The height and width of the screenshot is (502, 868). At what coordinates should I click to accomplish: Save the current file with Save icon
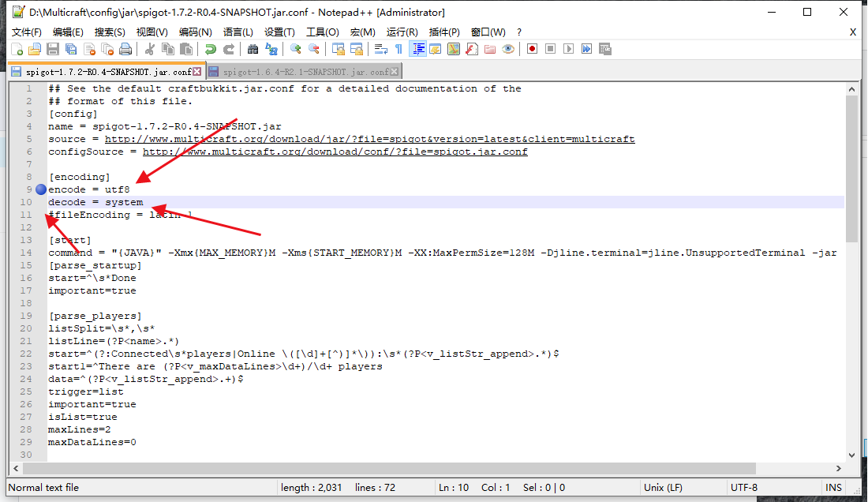pos(53,49)
